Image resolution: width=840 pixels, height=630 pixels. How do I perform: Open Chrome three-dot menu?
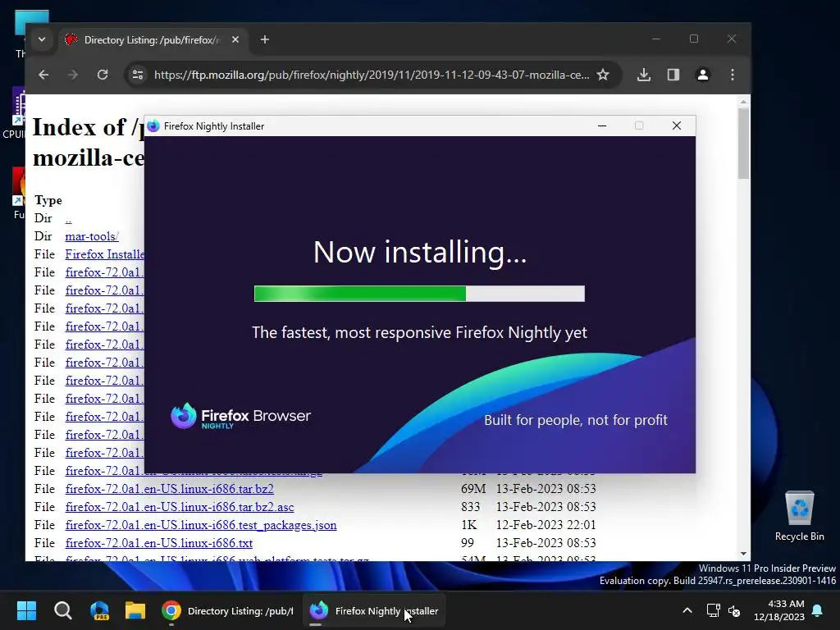(x=733, y=75)
